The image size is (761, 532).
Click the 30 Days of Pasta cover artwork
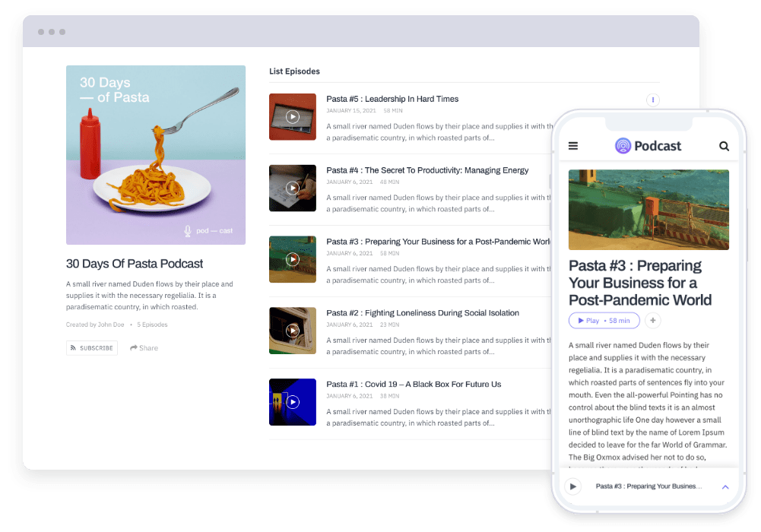click(x=155, y=155)
